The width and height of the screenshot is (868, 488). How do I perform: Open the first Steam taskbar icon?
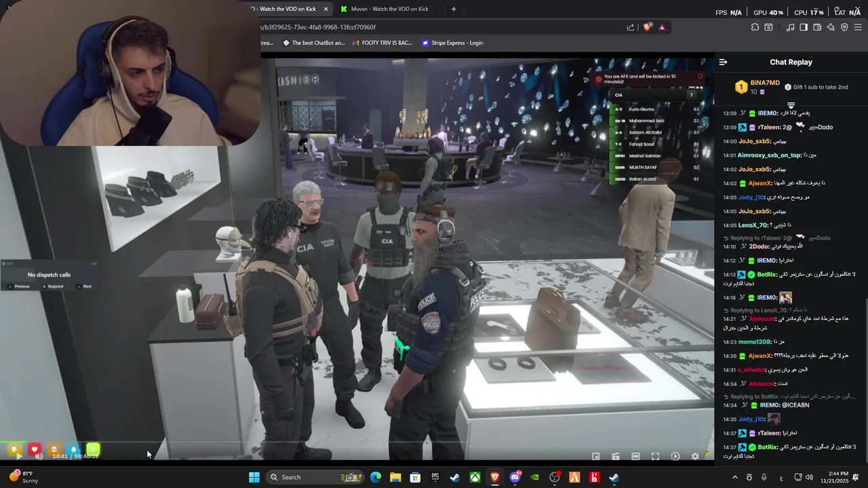point(455,477)
